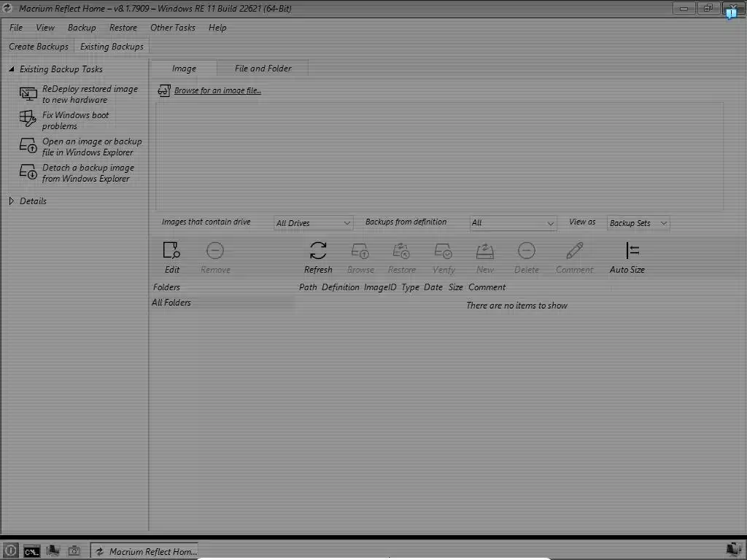Screen dimensions: 747x560
Task: Click the Date column header
Action: [433, 287]
